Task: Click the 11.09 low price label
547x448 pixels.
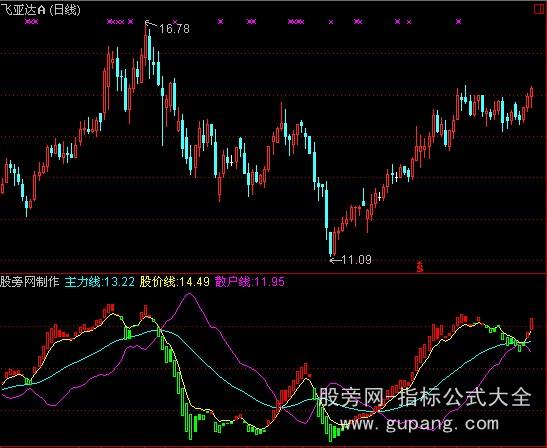Action: pyautogui.click(x=357, y=260)
